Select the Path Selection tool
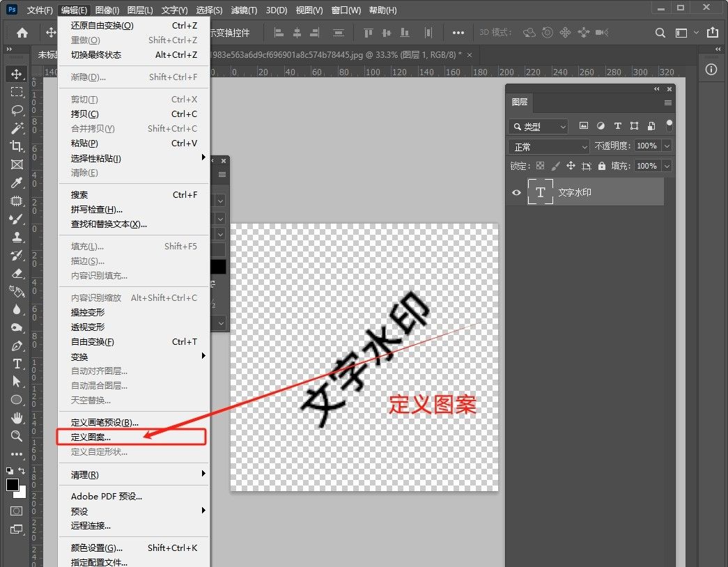 17,382
